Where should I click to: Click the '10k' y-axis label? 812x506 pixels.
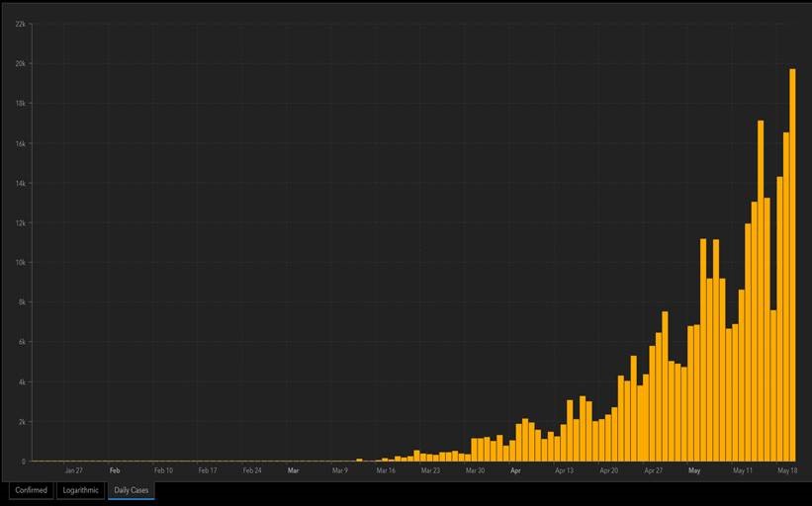point(20,263)
